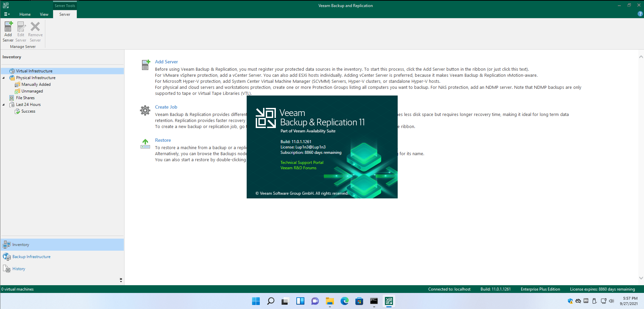The image size is (644, 309).
Task: Select Manually Added tree item
Action: (36, 84)
